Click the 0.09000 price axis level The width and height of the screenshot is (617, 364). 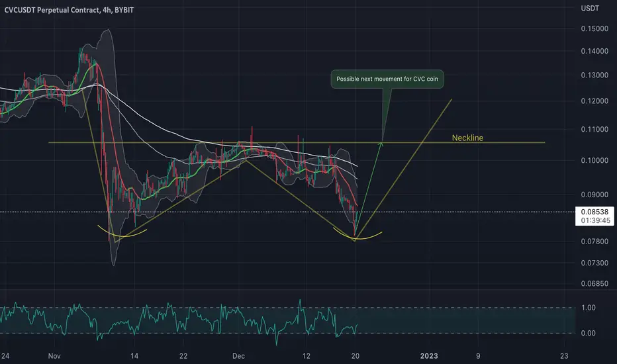click(594, 195)
